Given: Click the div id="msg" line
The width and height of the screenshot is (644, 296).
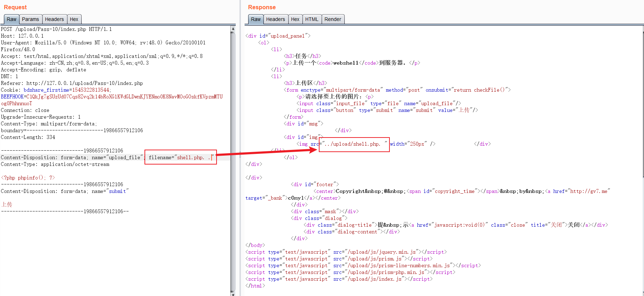Looking at the screenshot, I should coord(304,124).
